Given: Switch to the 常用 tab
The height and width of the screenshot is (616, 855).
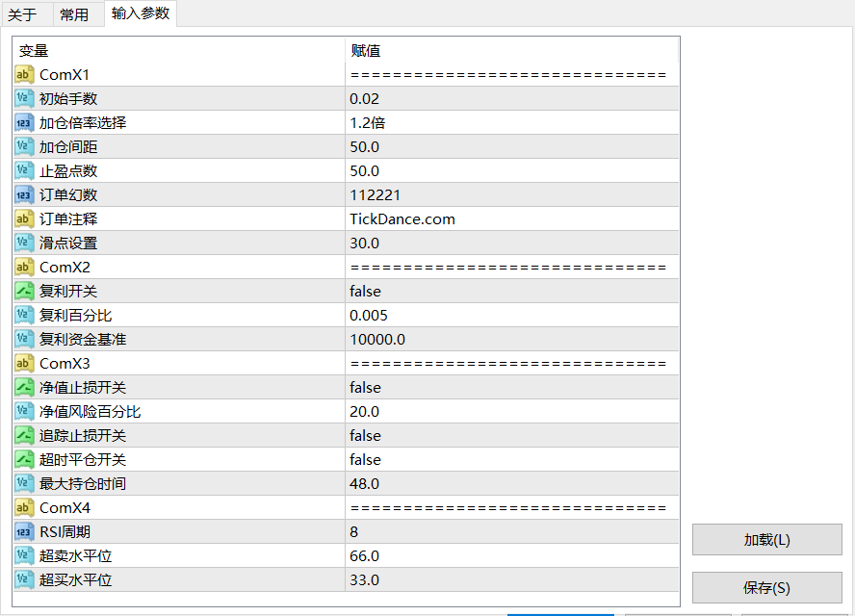Looking at the screenshot, I should pos(74,14).
